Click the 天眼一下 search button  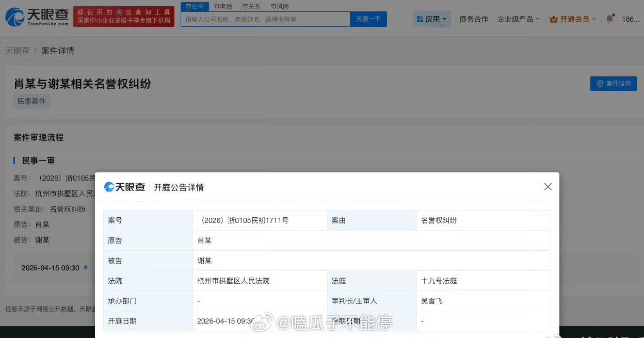tap(368, 19)
